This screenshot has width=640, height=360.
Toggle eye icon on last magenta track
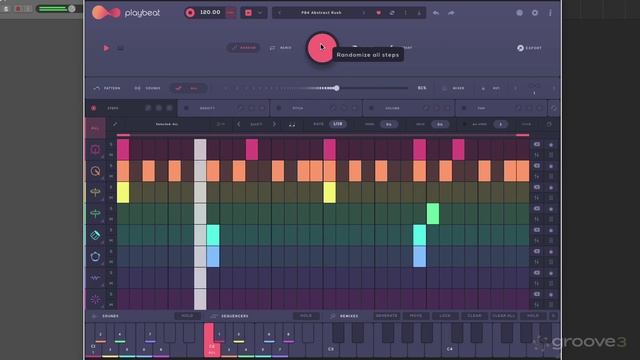(537, 294)
